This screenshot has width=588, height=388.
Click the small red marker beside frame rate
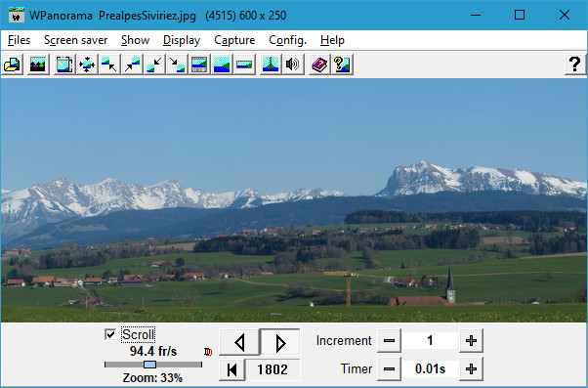[208, 352]
